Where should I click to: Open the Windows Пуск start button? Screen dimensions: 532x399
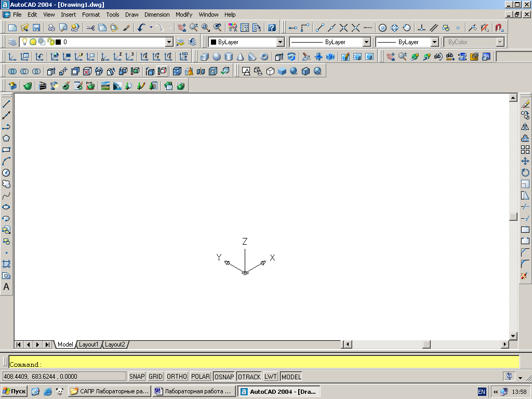pyautogui.click(x=14, y=391)
